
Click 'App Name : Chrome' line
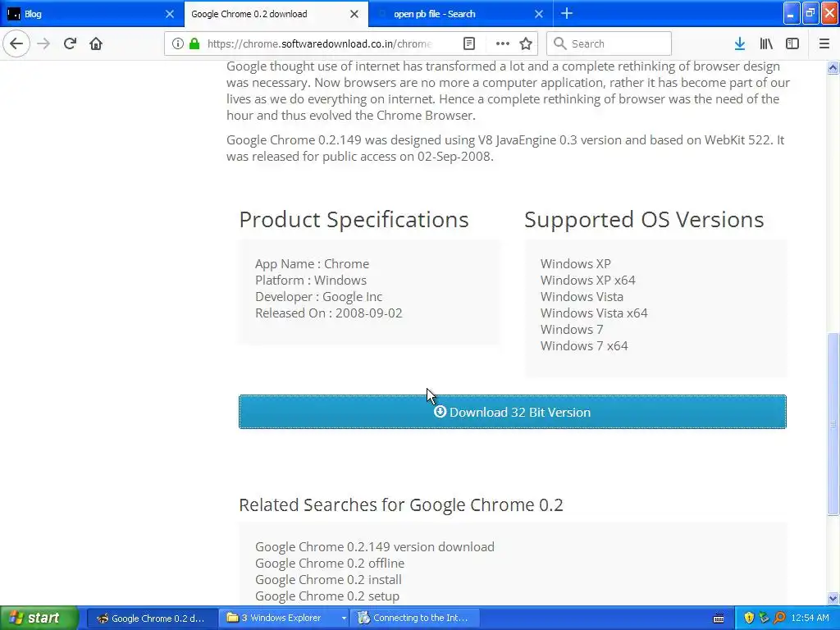tap(312, 264)
